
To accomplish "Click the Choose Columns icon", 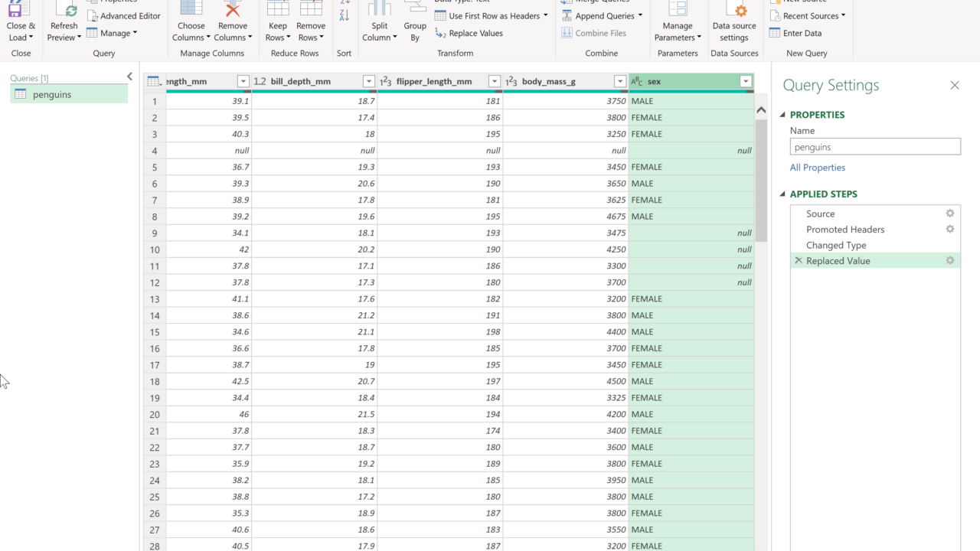I will pos(191,9).
